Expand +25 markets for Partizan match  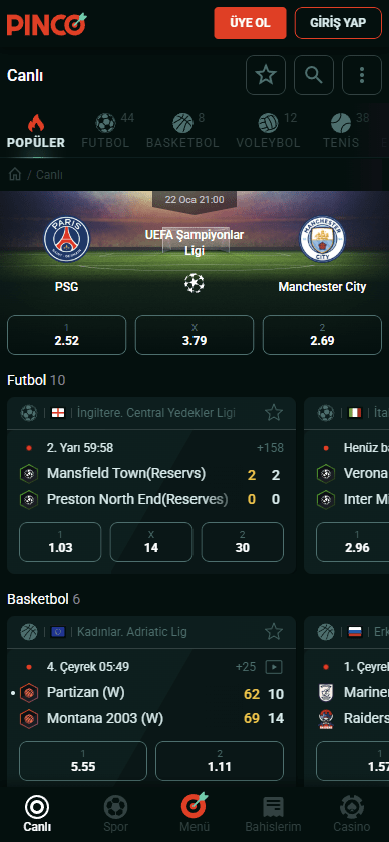(x=246, y=667)
